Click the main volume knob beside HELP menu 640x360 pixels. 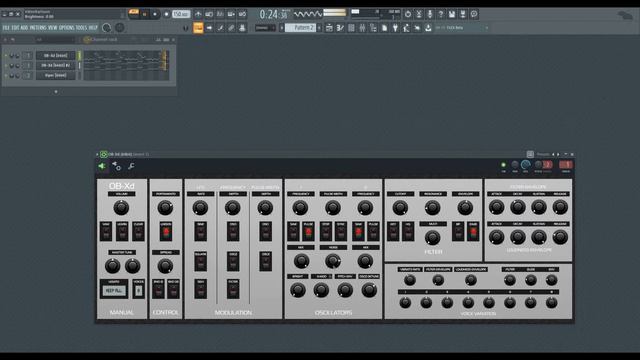(107, 28)
